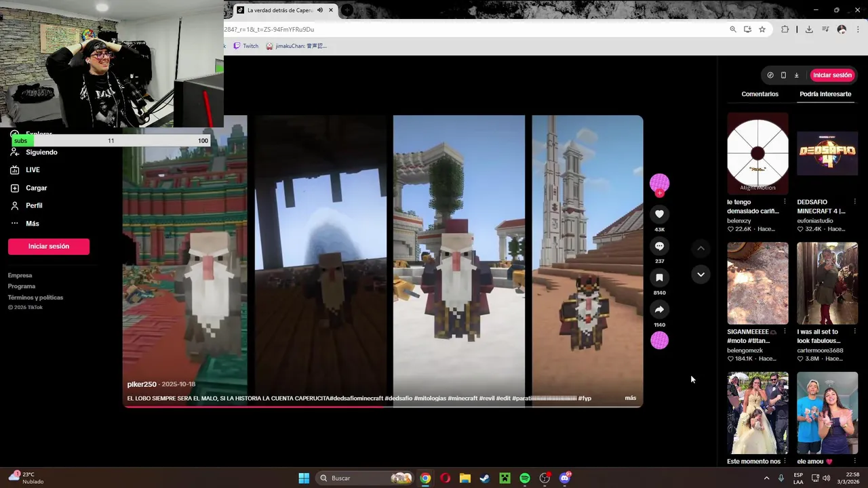Screen dimensions: 868x488
Task: Zoom magnifier icon in address bar
Action: 733,29
